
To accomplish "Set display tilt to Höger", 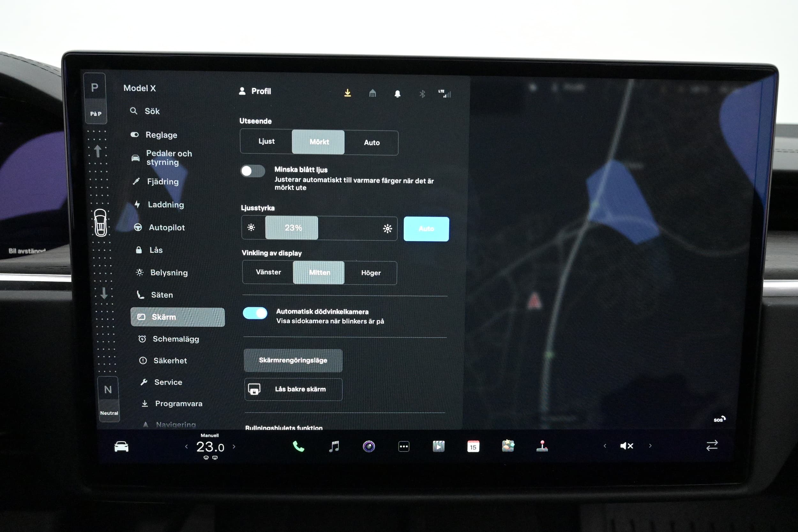I will click(371, 273).
